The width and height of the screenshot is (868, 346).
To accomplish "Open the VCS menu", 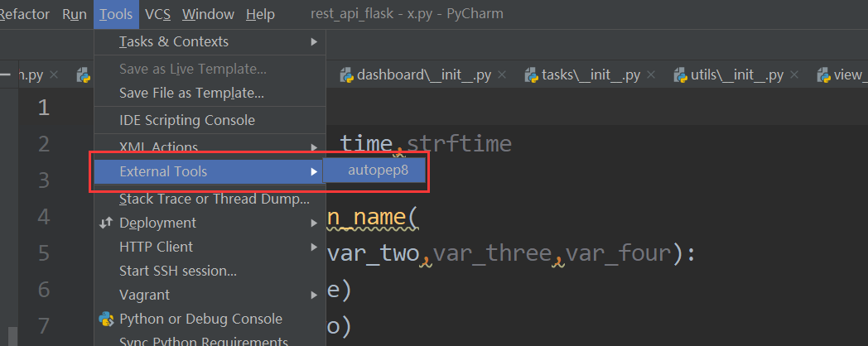I will (157, 14).
